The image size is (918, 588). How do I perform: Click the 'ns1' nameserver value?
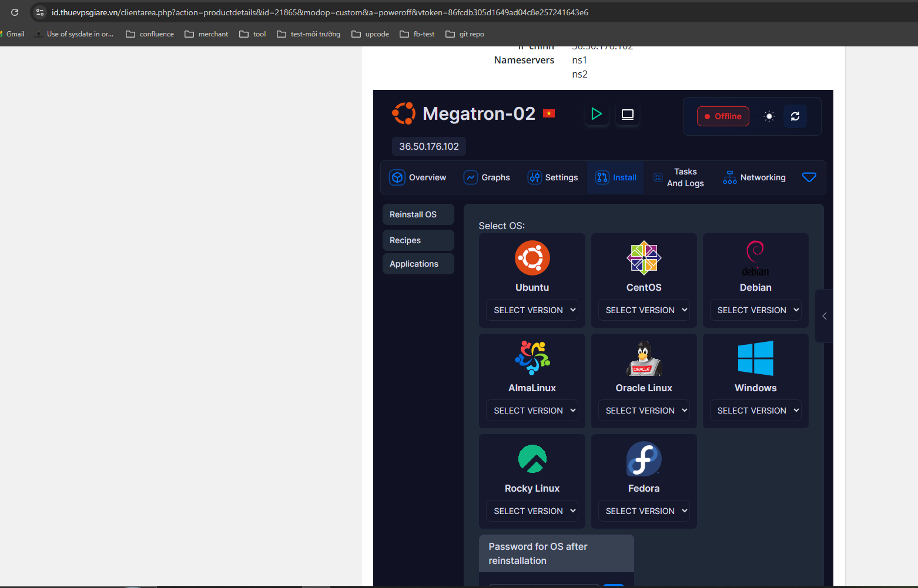click(x=579, y=60)
